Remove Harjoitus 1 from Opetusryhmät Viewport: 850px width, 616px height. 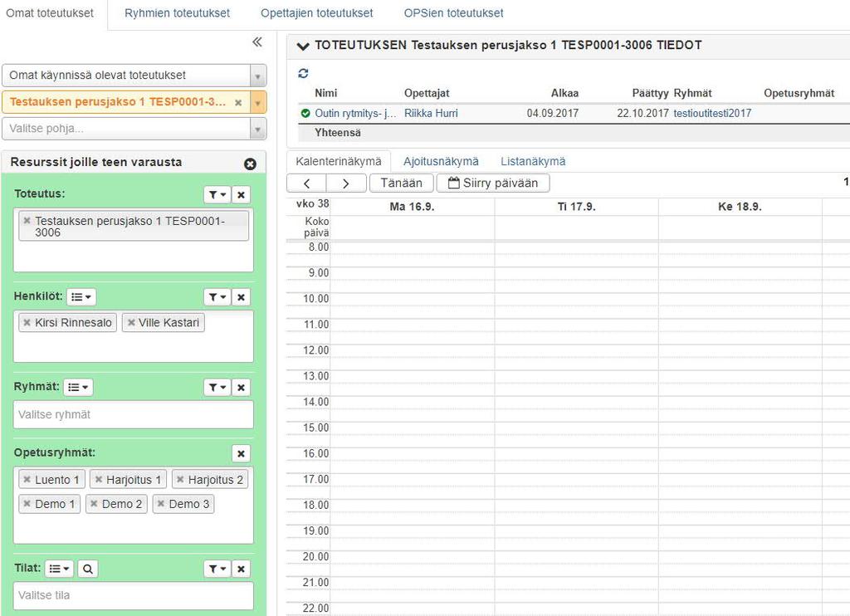98,479
